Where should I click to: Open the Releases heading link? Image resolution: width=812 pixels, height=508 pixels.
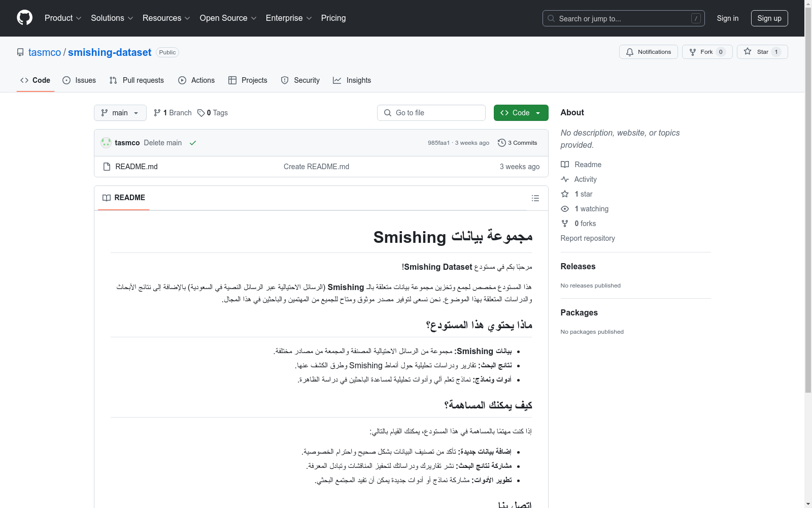[x=578, y=266]
